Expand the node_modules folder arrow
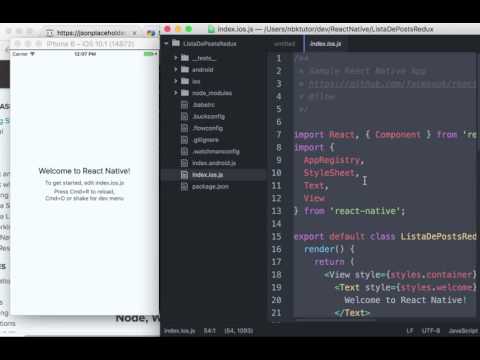 176,93
